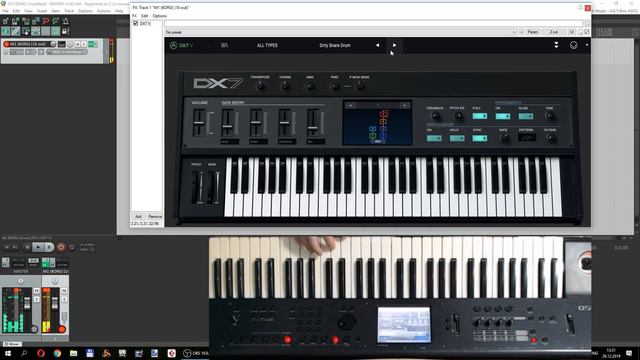Image resolution: width=640 pixels, height=360 pixels.
Task: Go to next preset with right arrow
Action: [394, 45]
